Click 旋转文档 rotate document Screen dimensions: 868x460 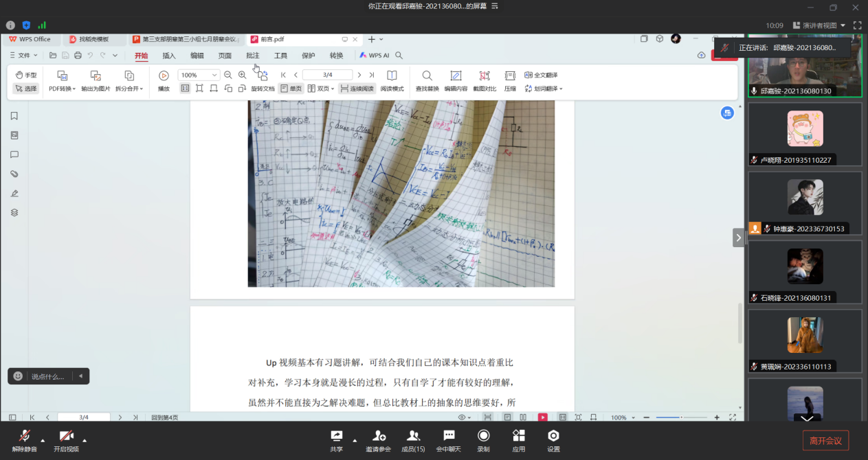[x=263, y=81]
